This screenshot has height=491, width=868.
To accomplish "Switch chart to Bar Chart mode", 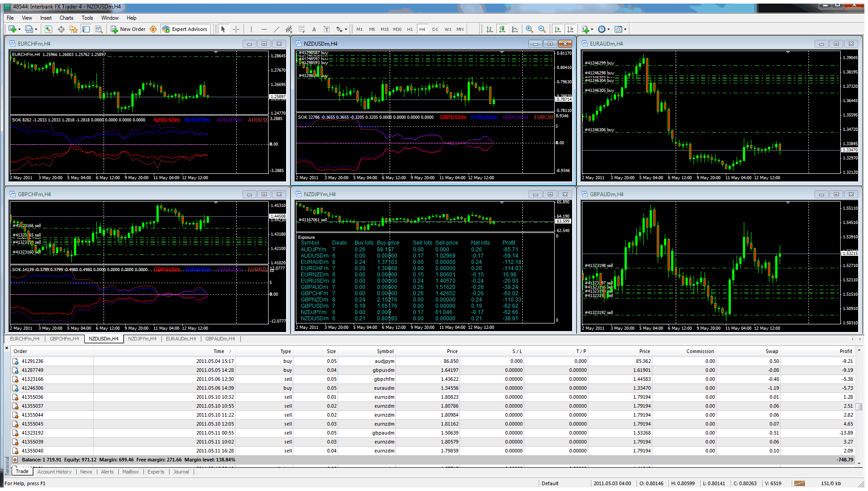I will pos(490,29).
